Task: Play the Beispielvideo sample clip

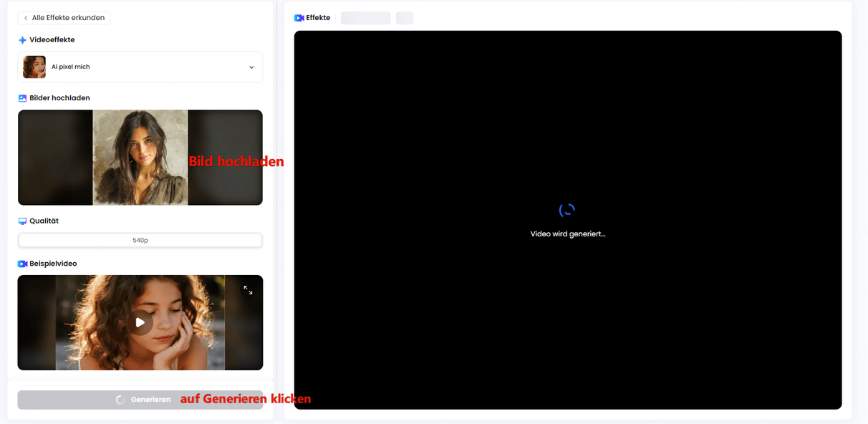Action: click(x=140, y=322)
